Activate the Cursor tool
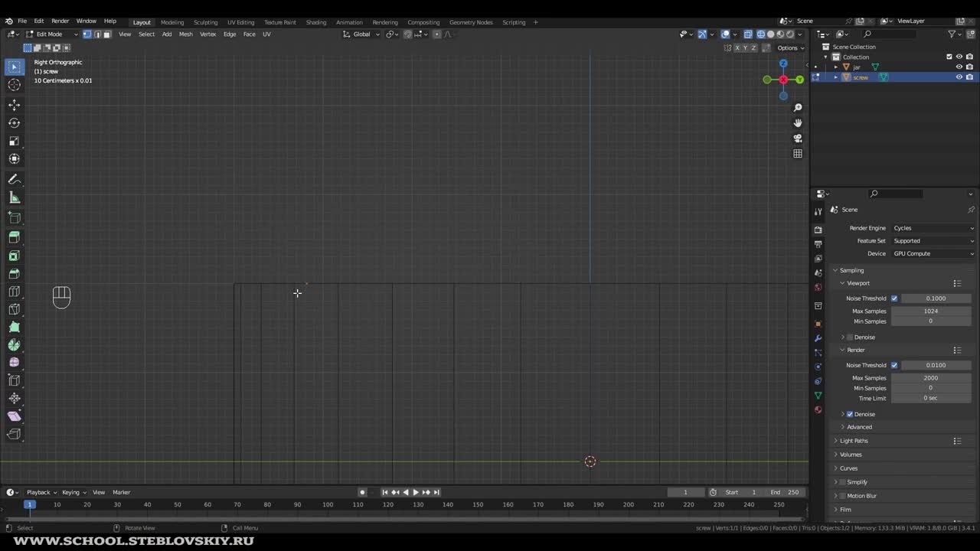Screen dimensions: 980x551 point(14,85)
